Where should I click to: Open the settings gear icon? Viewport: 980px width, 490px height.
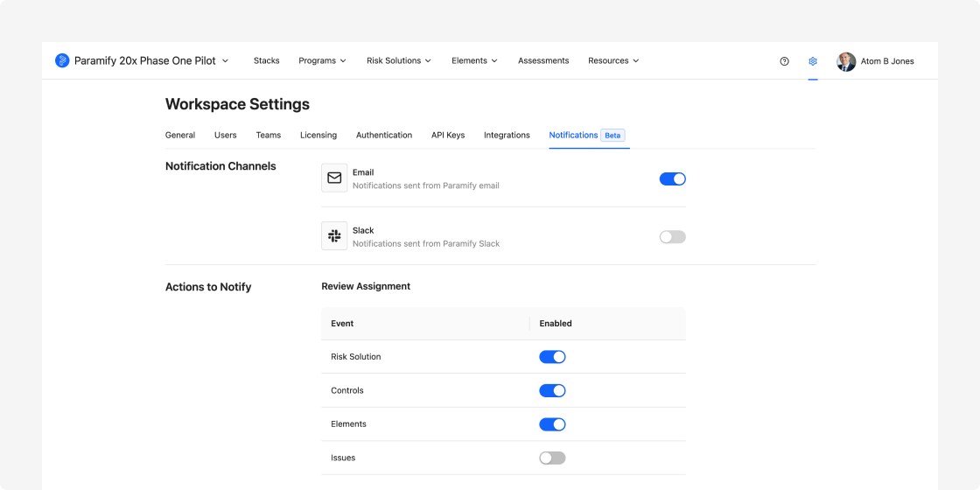tap(813, 61)
